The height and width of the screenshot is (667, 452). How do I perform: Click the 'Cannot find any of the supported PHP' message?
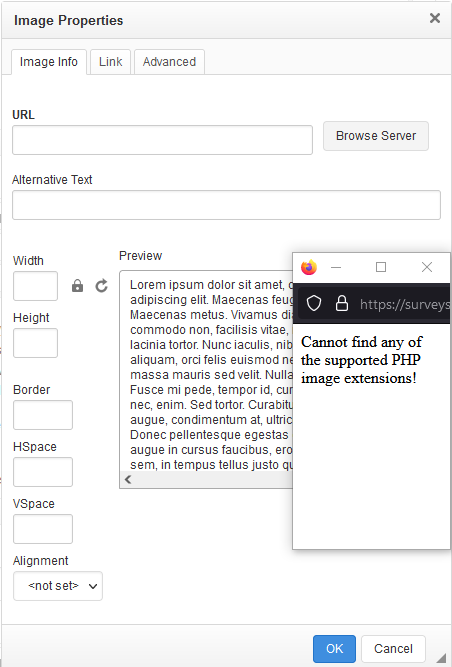coord(361,360)
